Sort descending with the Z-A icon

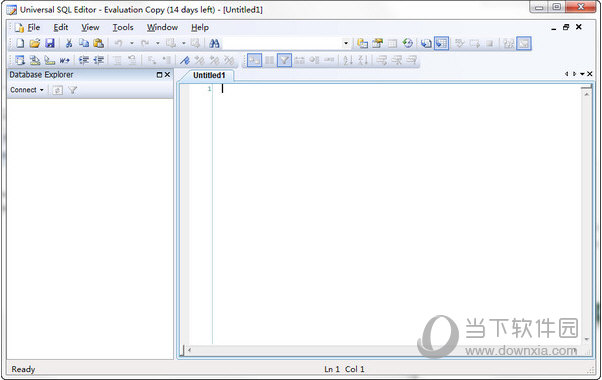[x=363, y=60]
